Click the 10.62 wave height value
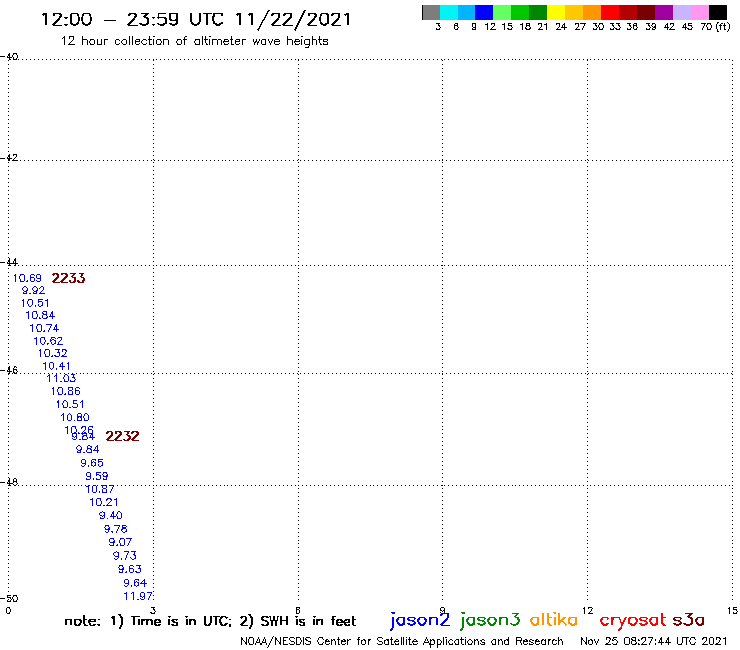The height and width of the screenshot is (650, 740). (48, 341)
